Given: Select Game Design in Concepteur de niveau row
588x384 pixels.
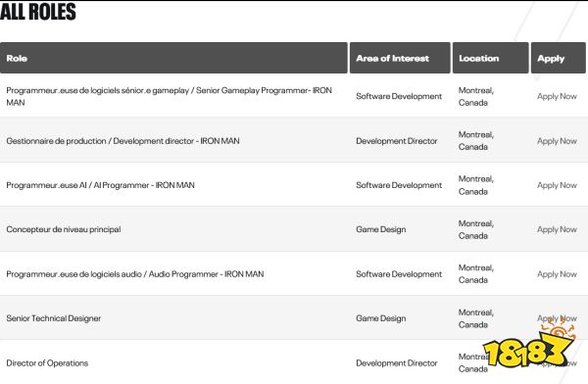Looking at the screenshot, I should click(x=381, y=229).
